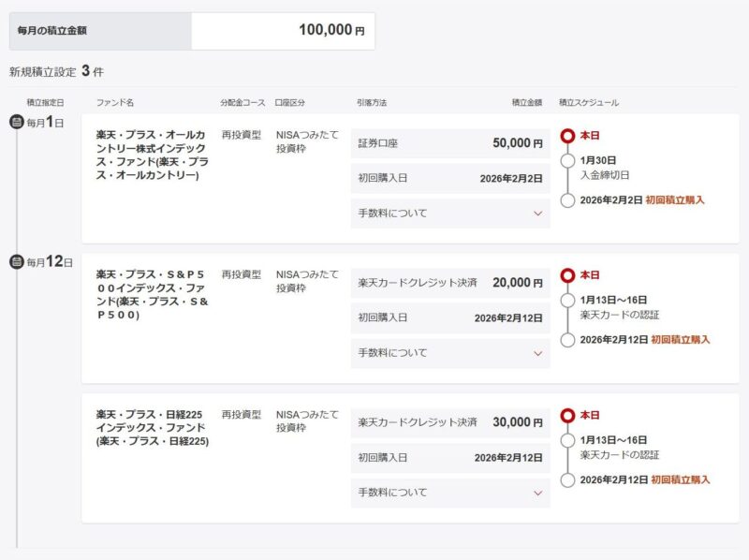The image size is (749, 560).
Task: Select the 2026年2月2日 初回積立購入 schedule circle
Action: coord(567,200)
